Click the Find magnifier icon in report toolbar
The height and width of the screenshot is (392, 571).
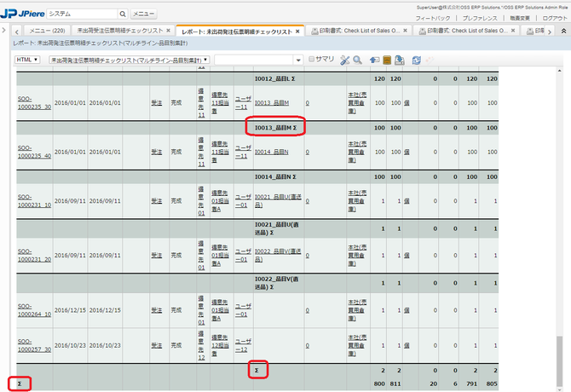pyautogui.click(x=358, y=60)
